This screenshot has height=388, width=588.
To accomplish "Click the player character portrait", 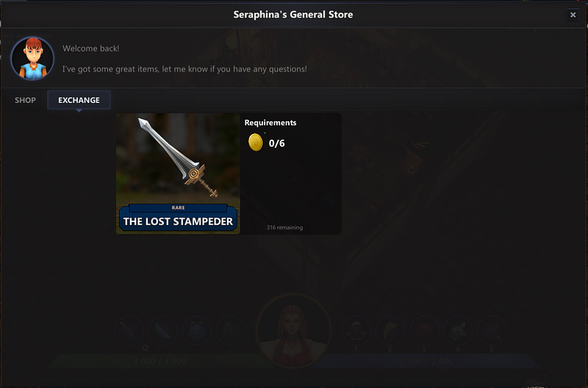I will click(x=293, y=331).
